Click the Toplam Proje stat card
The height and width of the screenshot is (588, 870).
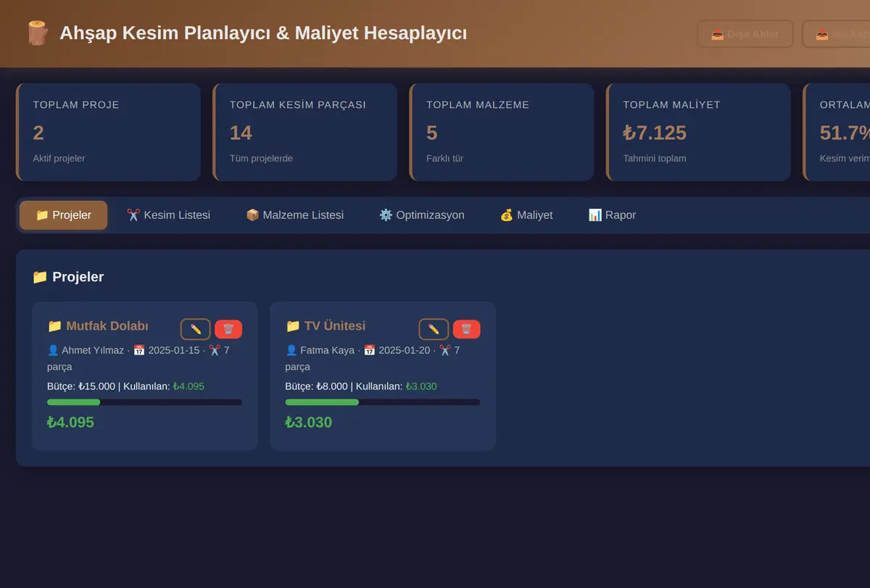click(x=108, y=132)
